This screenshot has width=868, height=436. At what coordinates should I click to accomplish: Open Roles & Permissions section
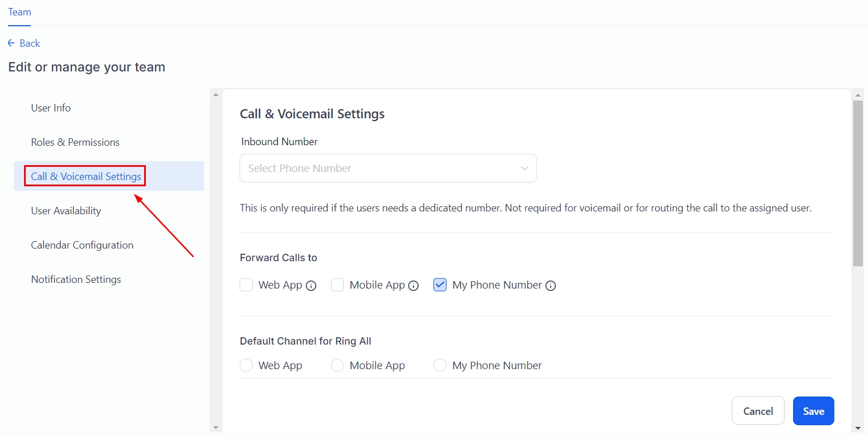click(x=75, y=142)
